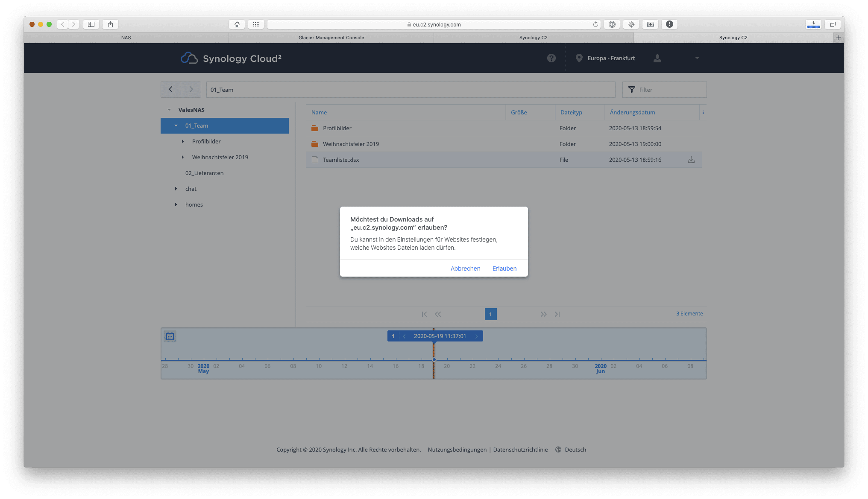The image size is (868, 499).
Task: Click the exclamation extension icon in toolbar
Action: (x=669, y=24)
